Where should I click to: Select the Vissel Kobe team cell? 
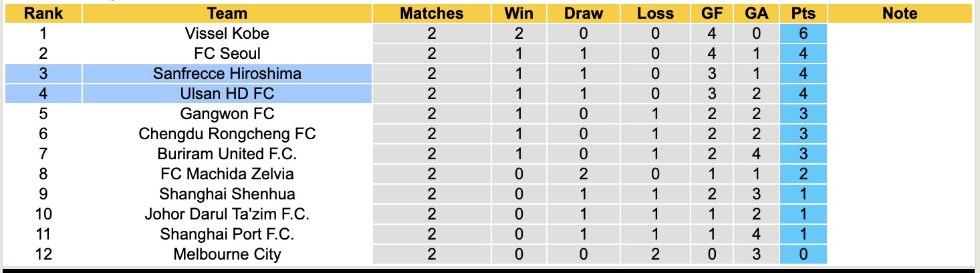click(x=227, y=33)
